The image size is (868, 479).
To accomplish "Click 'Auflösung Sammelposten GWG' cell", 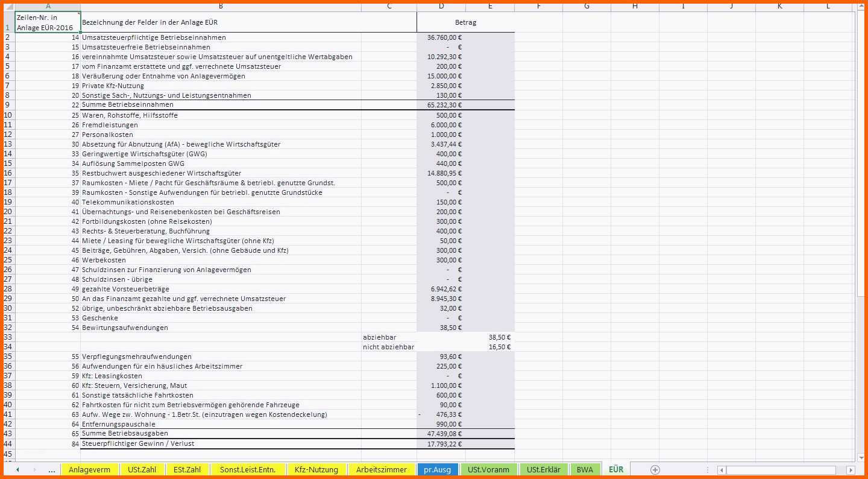I will [x=221, y=163].
